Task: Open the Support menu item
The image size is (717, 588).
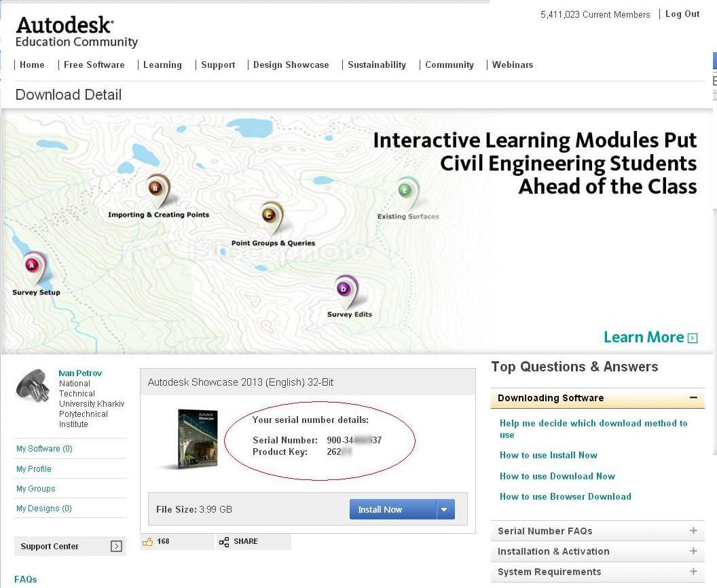Action: click(218, 65)
